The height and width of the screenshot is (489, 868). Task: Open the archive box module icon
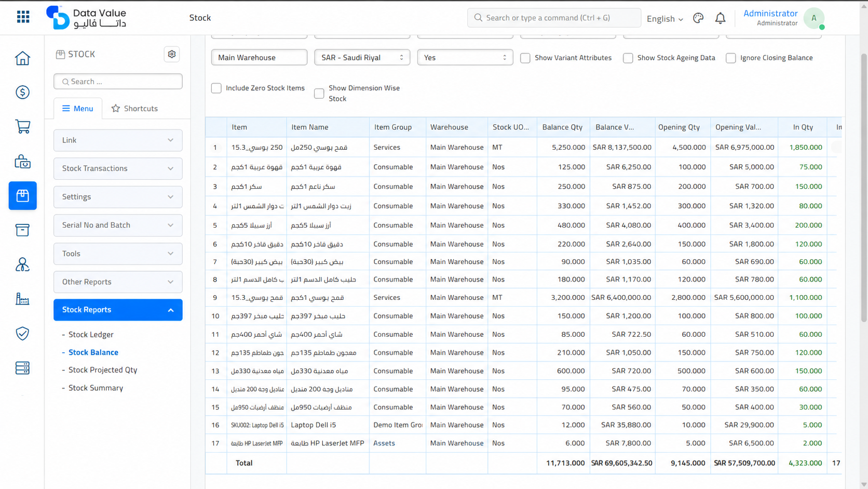coord(22,230)
